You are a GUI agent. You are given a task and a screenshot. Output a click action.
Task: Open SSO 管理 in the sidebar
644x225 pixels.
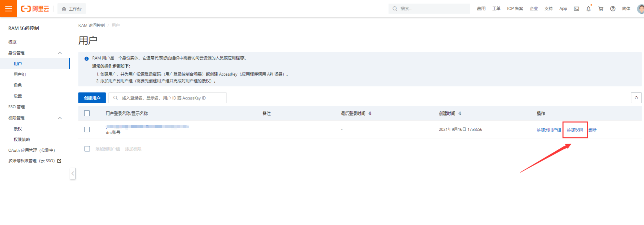[x=16, y=107]
